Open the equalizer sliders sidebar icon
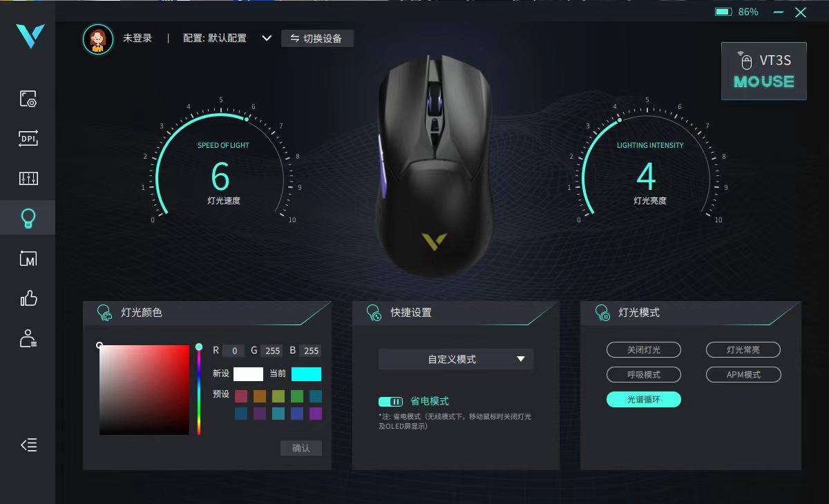 coord(28,179)
